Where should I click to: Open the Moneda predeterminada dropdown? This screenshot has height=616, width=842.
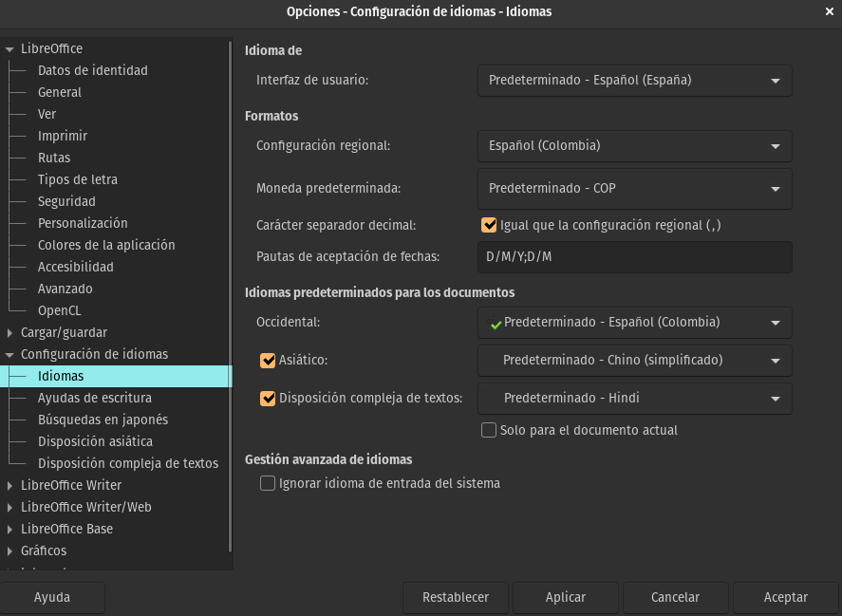pyautogui.click(x=635, y=189)
